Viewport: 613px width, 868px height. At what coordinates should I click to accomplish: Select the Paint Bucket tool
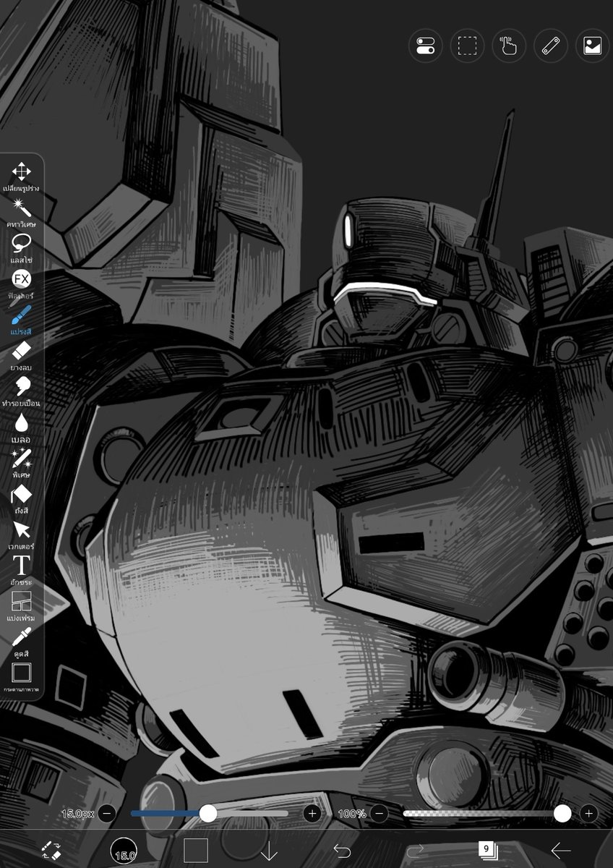click(21, 499)
